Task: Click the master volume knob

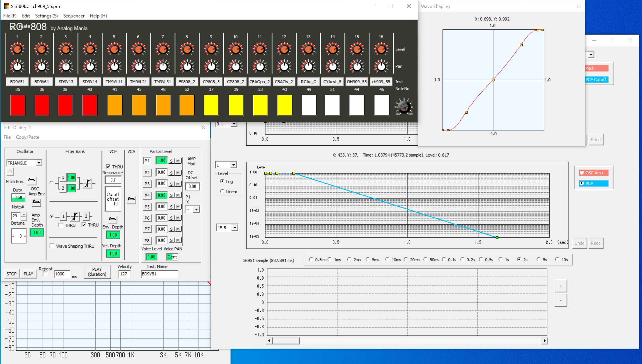Action: (404, 107)
